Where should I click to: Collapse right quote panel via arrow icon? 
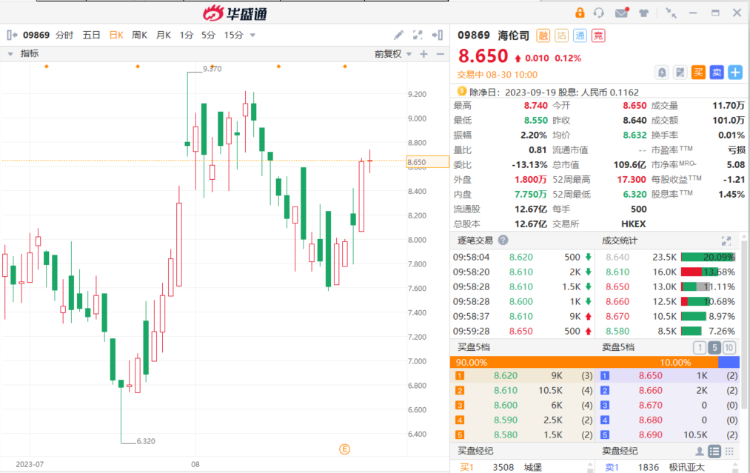pos(437,35)
